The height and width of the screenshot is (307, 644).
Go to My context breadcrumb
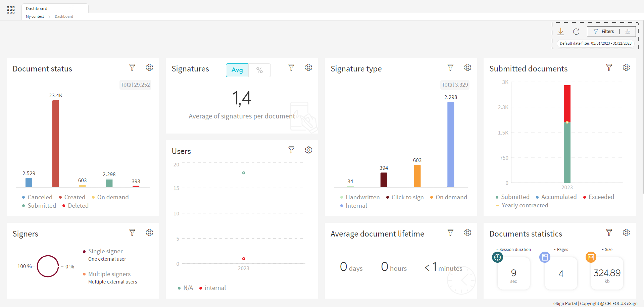click(x=35, y=16)
